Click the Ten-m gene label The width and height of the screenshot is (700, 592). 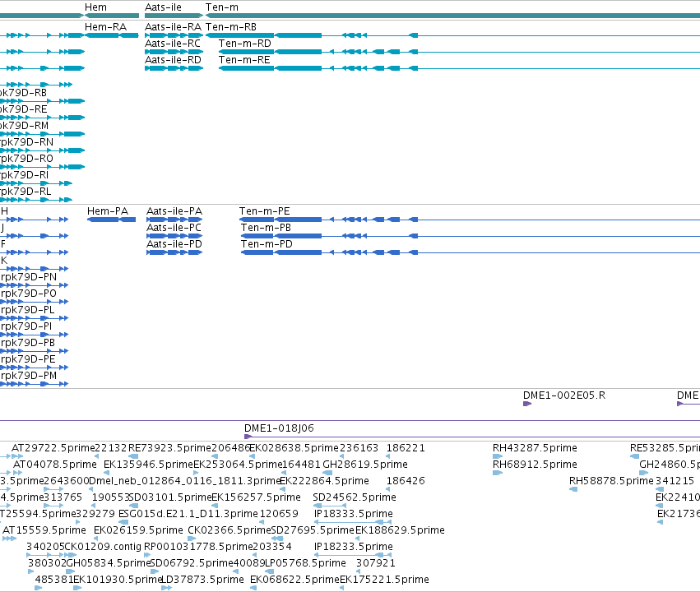[x=222, y=7]
